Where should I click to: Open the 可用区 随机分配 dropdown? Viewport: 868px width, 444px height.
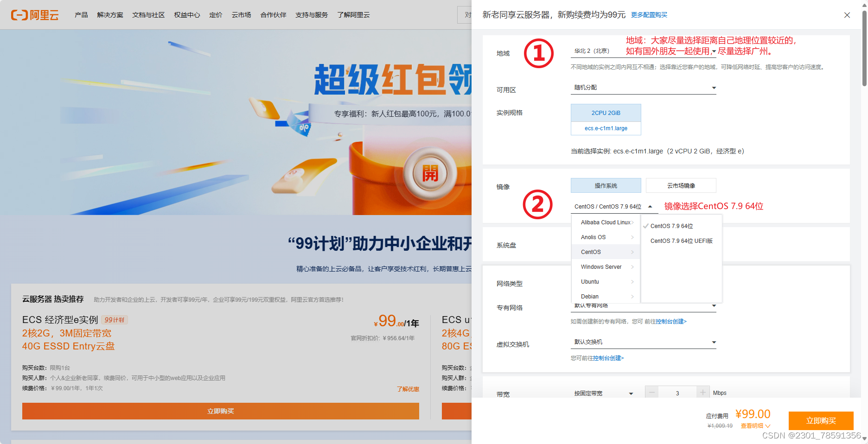[x=643, y=88]
